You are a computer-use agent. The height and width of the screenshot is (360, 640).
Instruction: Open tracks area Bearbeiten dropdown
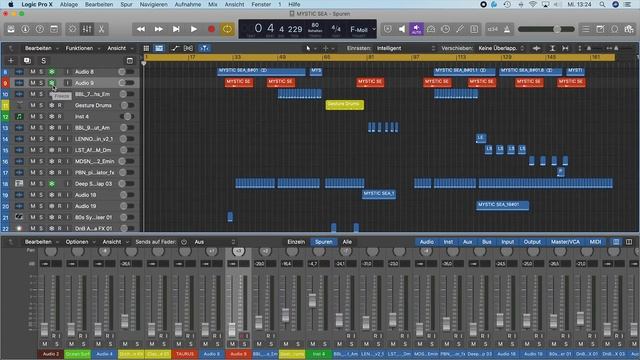[x=42, y=48]
